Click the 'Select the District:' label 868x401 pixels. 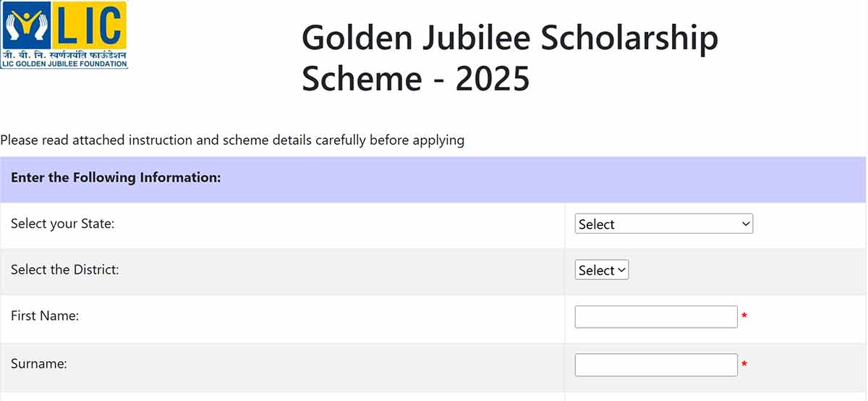[x=65, y=269]
